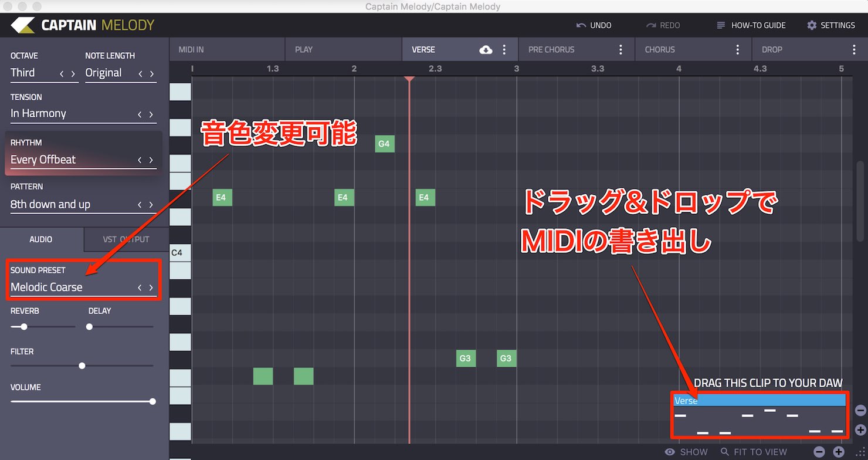Open the three-dot menu on Drop tab
Viewport: 868px width, 460px height.
point(854,50)
